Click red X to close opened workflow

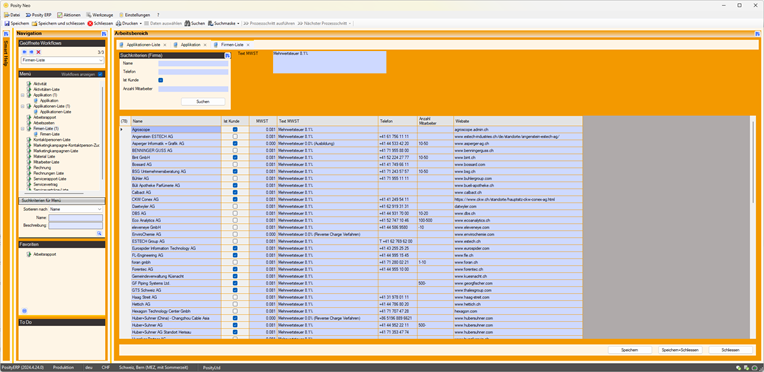(x=38, y=52)
